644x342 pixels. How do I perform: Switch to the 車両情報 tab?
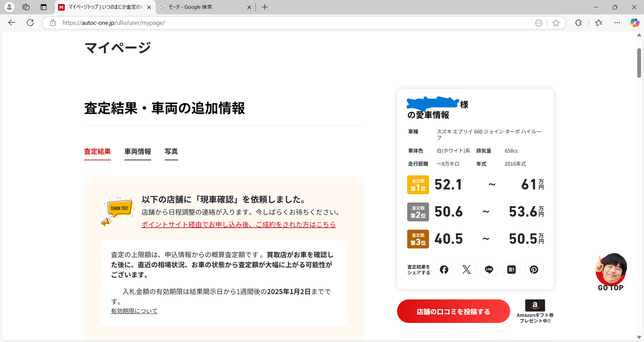pyautogui.click(x=137, y=152)
